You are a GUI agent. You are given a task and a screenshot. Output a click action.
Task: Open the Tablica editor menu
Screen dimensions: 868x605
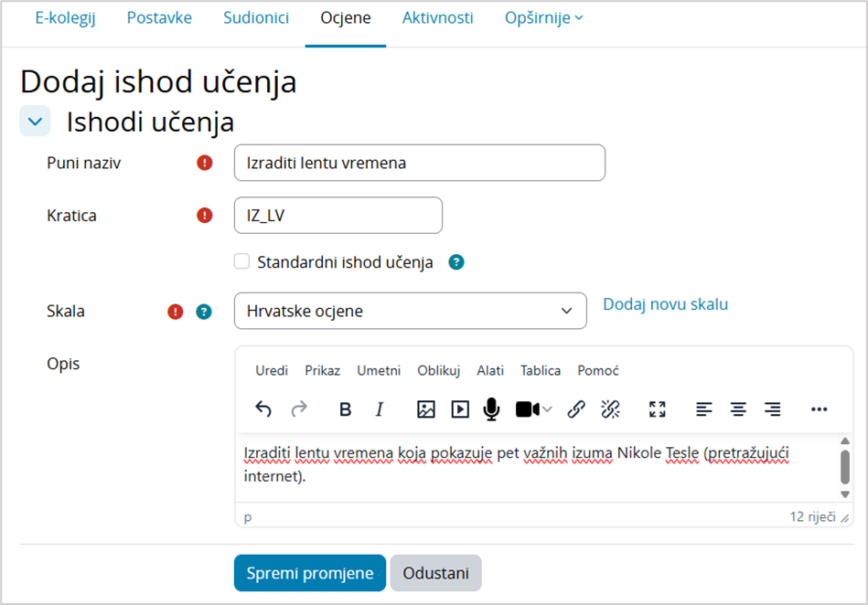tap(540, 370)
